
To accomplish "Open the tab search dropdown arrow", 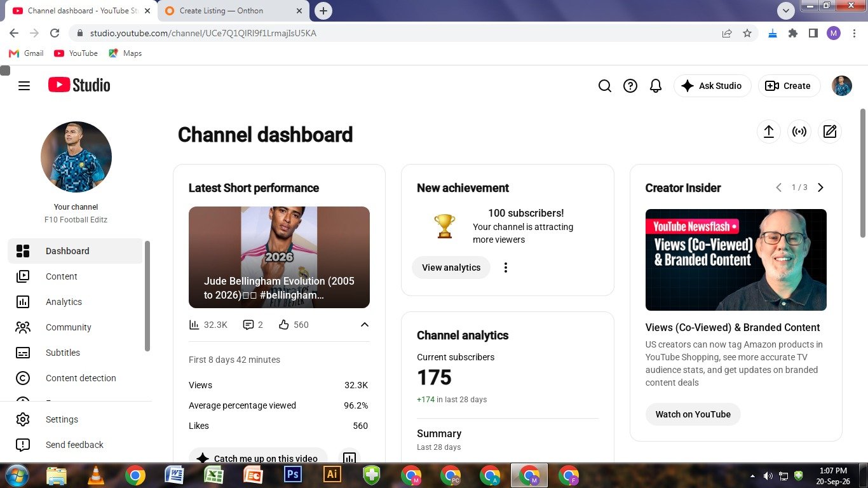I will [786, 11].
